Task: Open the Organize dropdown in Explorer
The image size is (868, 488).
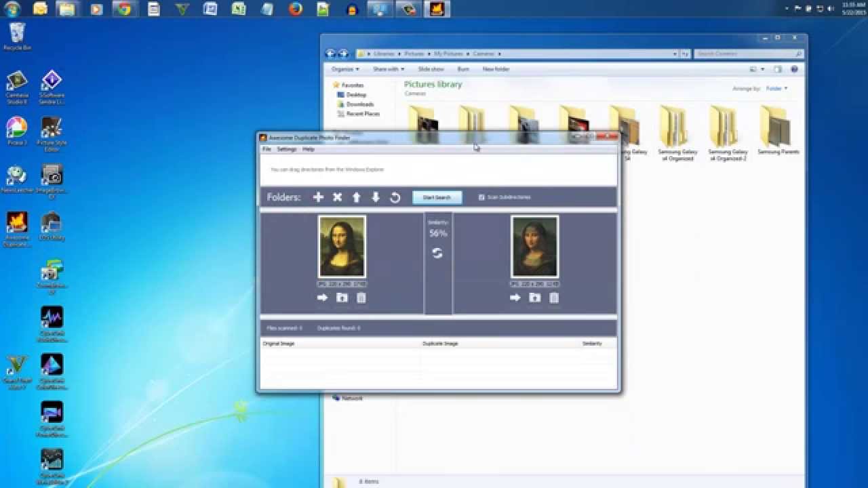Action: (344, 69)
